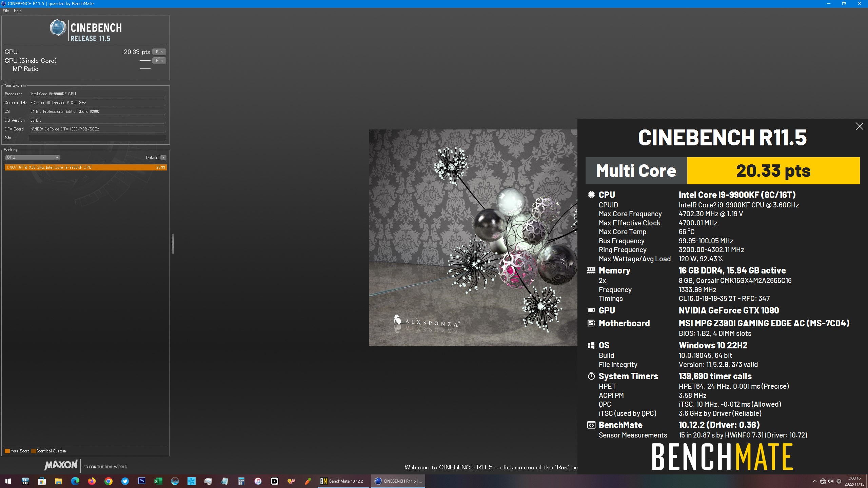The image size is (868, 488).
Task: Switch to the BenchMate 10.12.2 taskbar window
Action: point(343,481)
